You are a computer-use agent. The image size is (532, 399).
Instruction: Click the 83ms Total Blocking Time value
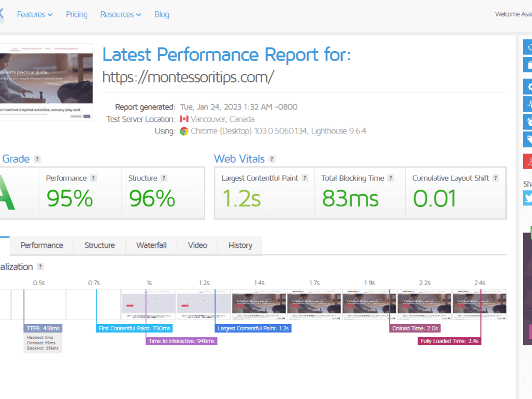click(350, 198)
